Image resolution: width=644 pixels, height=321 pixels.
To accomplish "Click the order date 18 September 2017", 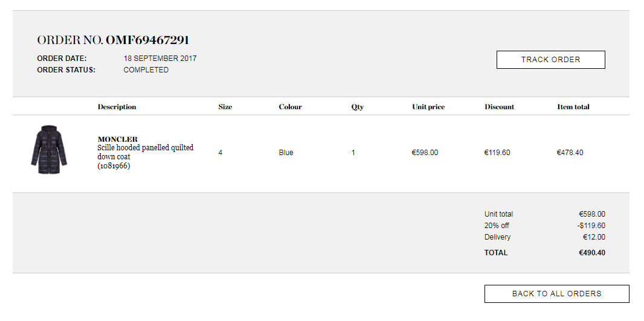I will coord(160,59).
